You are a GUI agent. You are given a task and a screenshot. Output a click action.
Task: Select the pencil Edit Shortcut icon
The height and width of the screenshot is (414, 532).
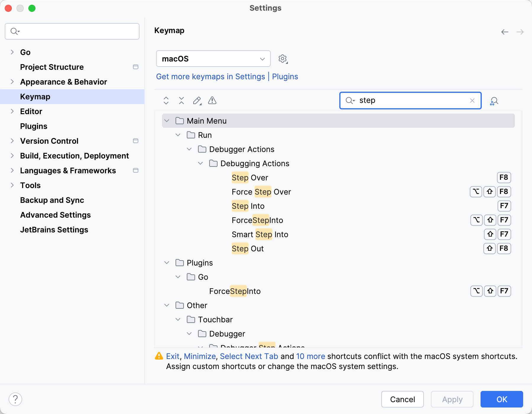tap(197, 101)
